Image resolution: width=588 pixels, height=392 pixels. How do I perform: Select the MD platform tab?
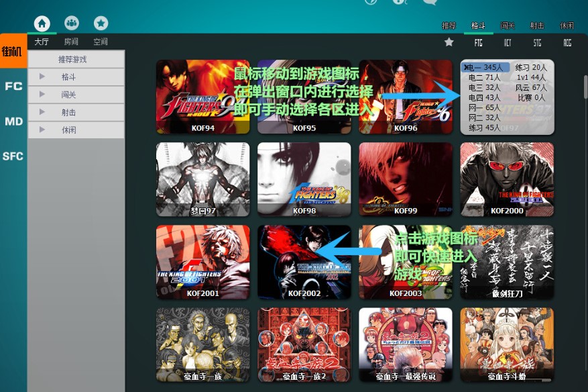point(13,121)
